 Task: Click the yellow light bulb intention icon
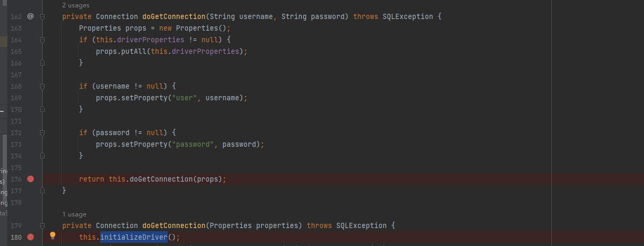click(x=53, y=236)
